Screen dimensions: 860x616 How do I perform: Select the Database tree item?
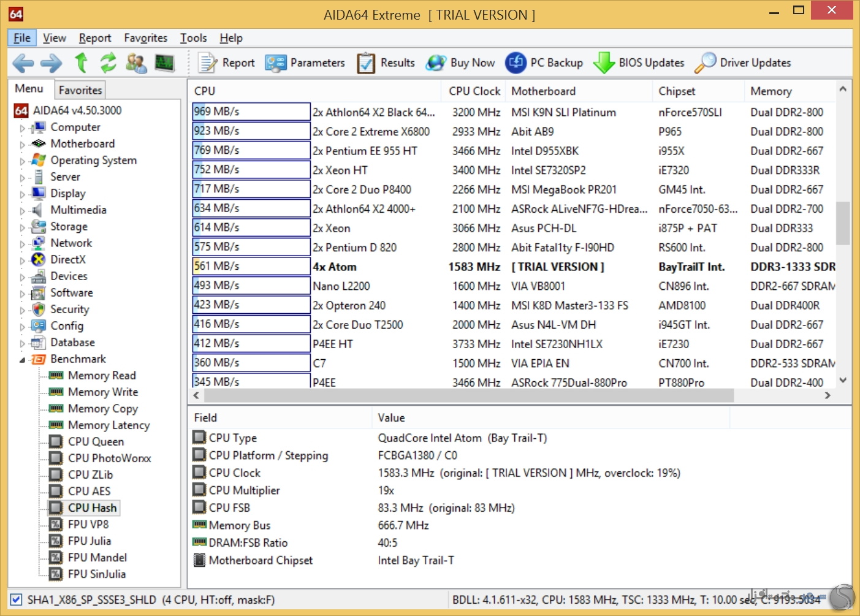coord(72,342)
